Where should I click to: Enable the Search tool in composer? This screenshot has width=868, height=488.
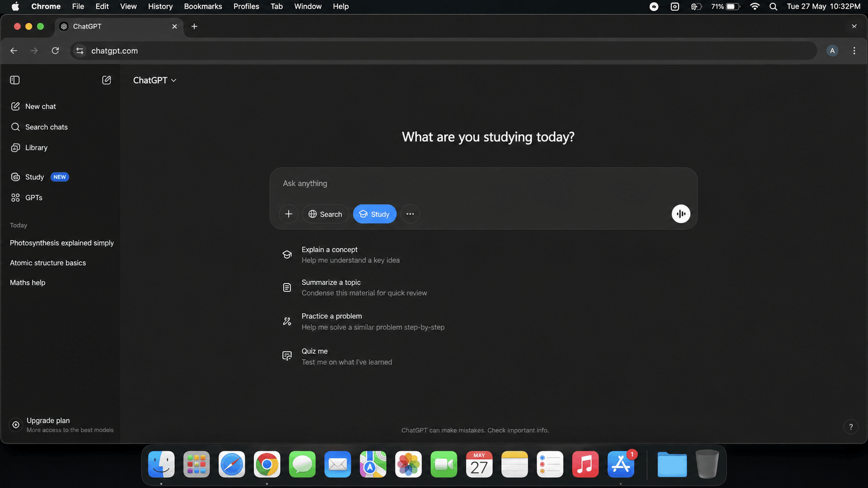[325, 214]
